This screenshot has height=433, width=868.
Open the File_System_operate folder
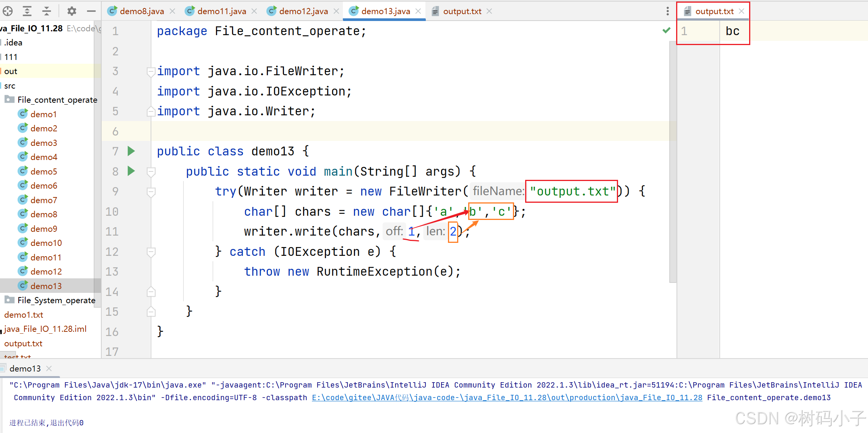point(56,300)
